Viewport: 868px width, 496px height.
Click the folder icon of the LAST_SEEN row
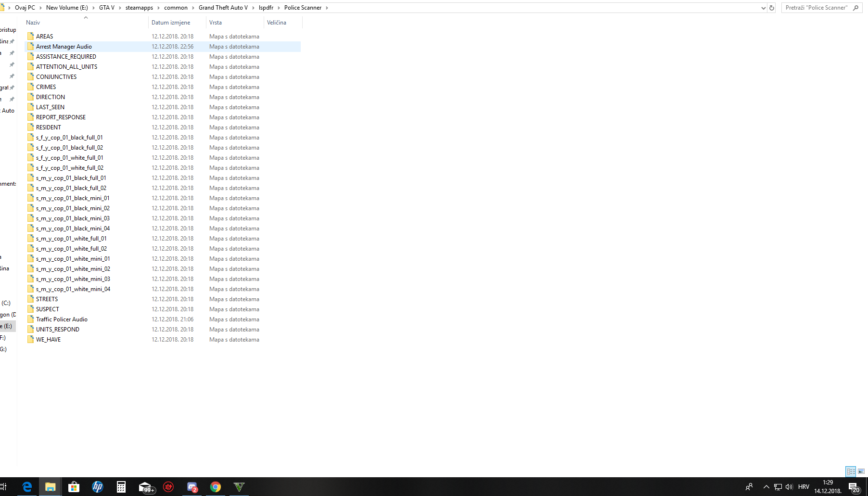click(x=31, y=107)
